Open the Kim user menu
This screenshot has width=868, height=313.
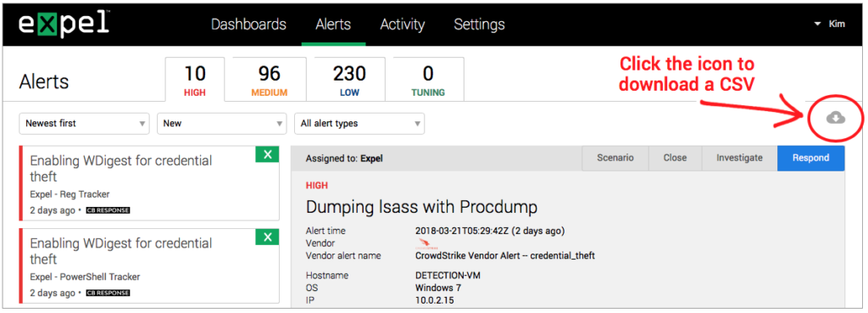pos(829,24)
